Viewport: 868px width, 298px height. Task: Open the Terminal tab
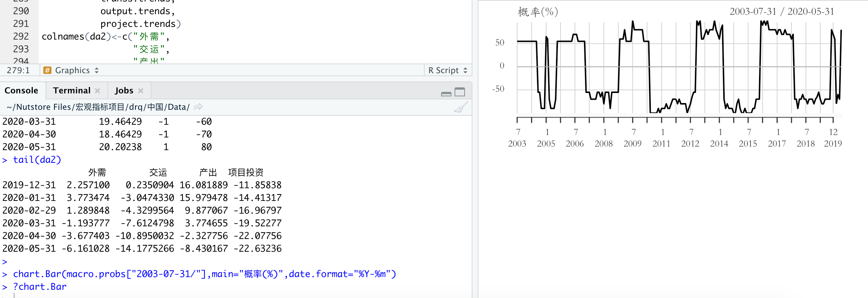(x=72, y=90)
